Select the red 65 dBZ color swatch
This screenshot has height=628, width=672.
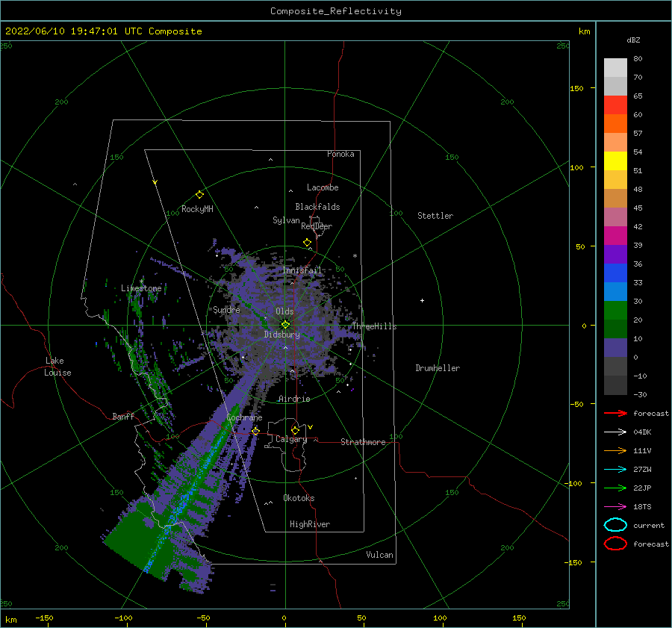coord(615,105)
